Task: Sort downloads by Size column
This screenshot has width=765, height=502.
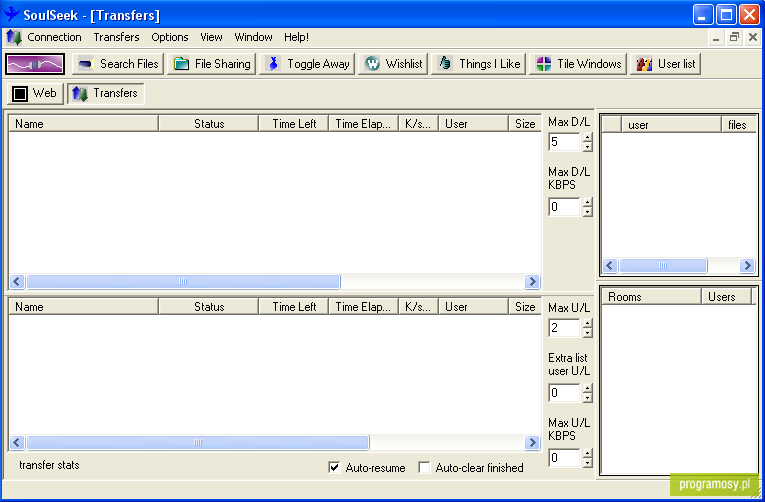Action: click(x=525, y=124)
